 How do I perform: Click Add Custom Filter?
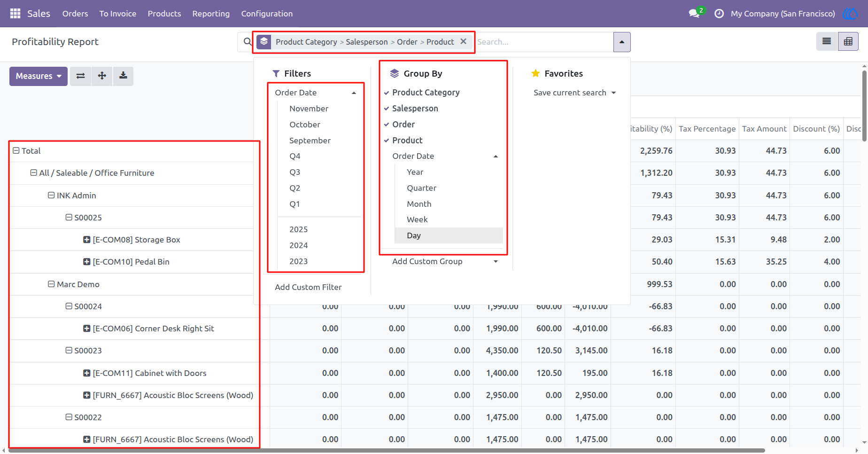pos(308,287)
